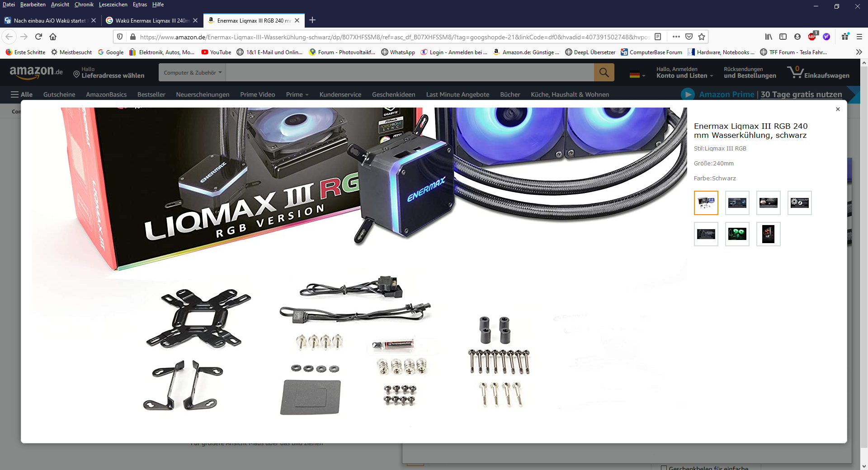Switch to 'Wakü Enermax Liqmax III 240m' tab
Image resolution: width=868 pixels, height=470 pixels.
pyautogui.click(x=148, y=20)
